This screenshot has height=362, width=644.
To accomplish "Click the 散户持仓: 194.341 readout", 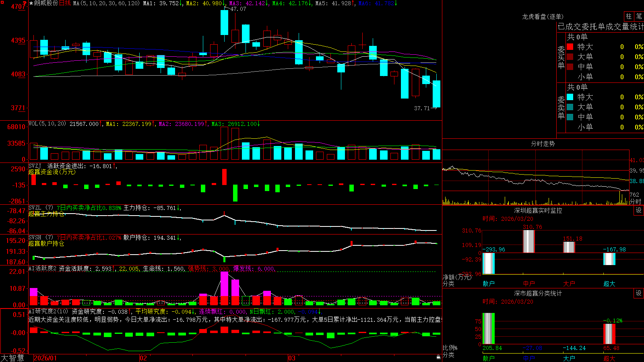I will click(150, 238).
